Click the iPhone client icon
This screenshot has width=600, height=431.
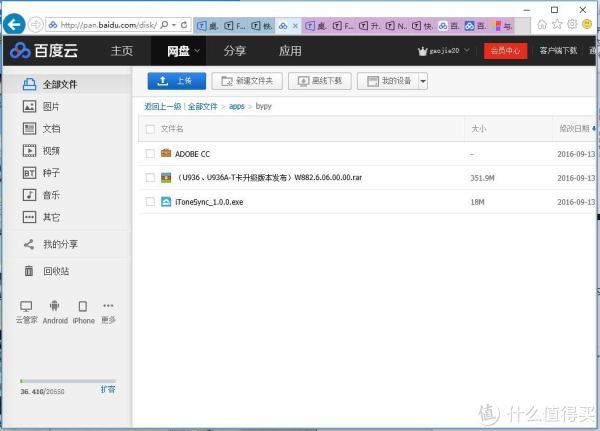(x=83, y=306)
